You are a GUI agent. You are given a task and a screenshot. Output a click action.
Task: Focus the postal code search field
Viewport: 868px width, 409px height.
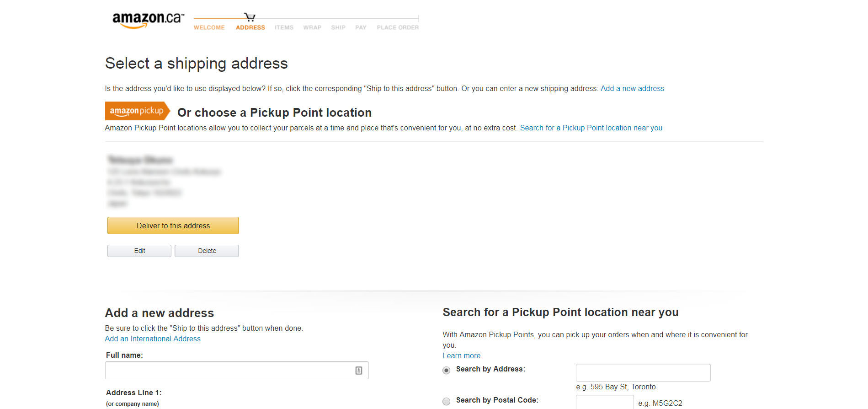pyautogui.click(x=605, y=402)
